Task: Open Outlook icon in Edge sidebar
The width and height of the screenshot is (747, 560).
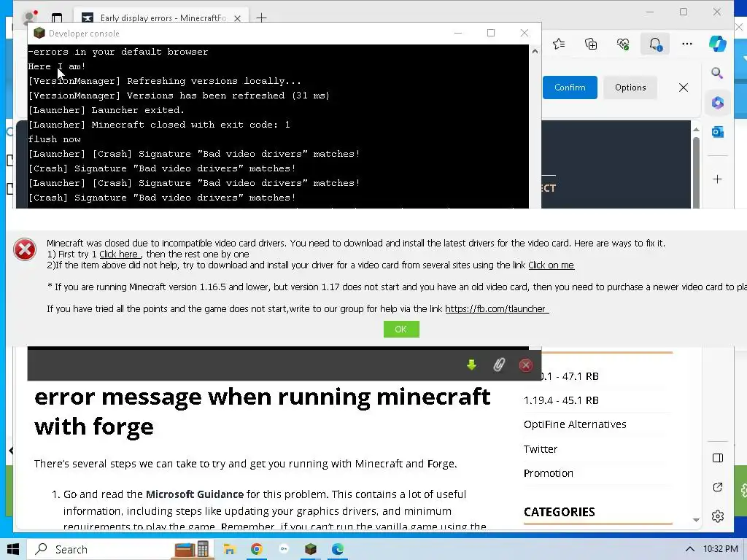Action: point(718,132)
